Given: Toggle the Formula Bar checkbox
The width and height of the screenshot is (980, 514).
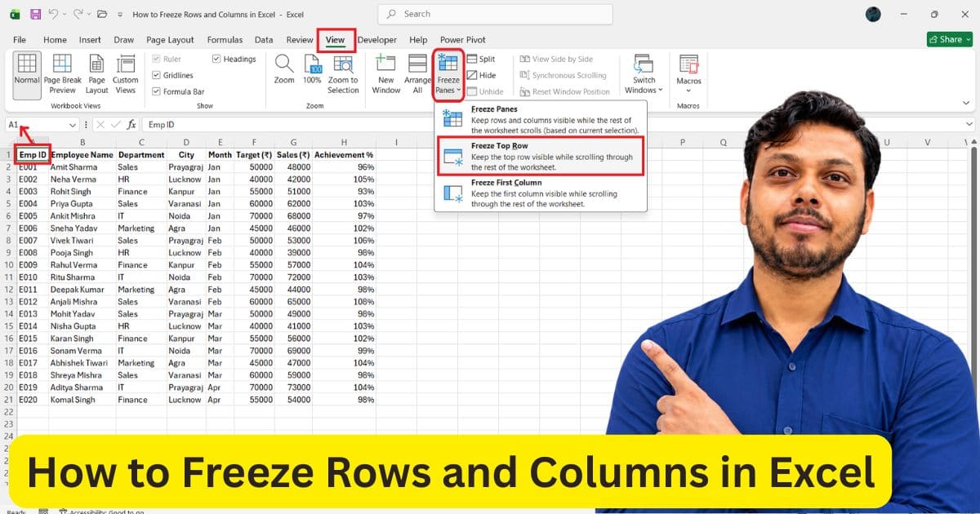Looking at the screenshot, I should (x=156, y=91).
